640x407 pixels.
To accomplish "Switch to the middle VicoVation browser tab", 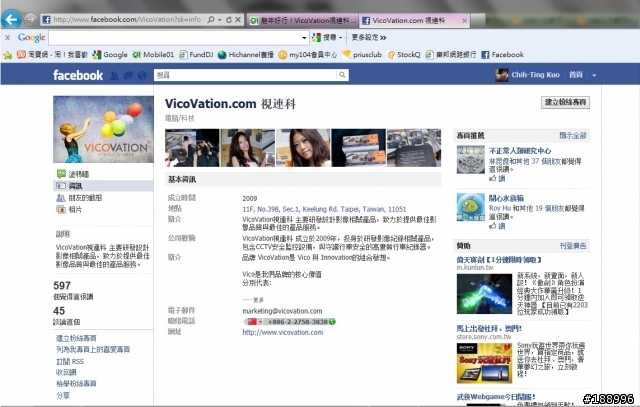I will point(303,20).
